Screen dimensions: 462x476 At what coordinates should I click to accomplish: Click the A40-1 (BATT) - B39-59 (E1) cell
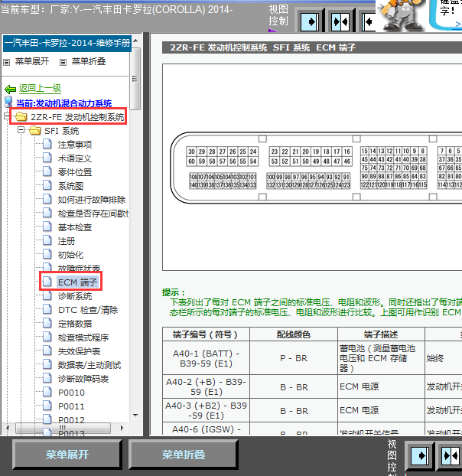click(206, 358)
